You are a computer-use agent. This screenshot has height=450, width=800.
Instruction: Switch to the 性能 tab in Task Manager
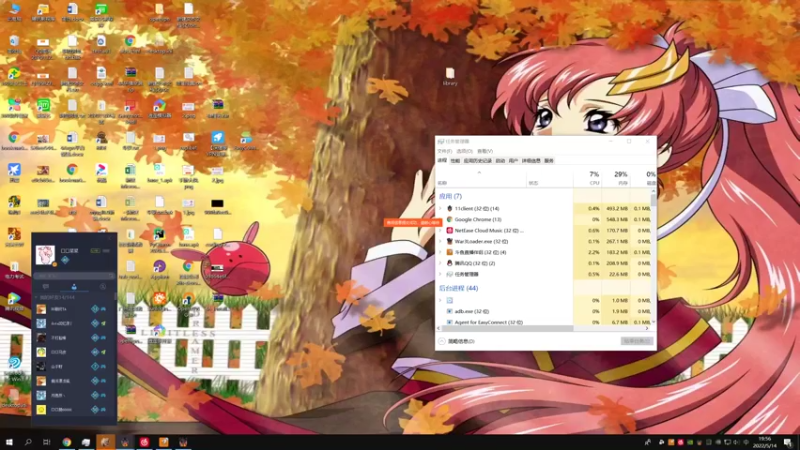click(x=455, y=161)
